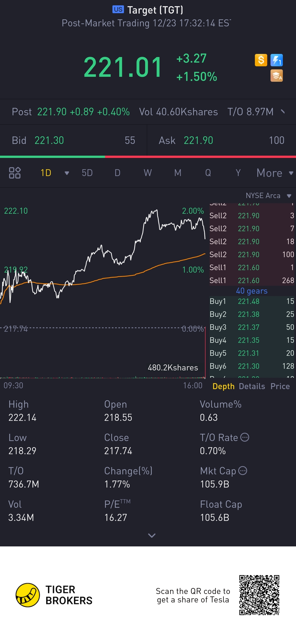
Task: Select the Buy6 221.30 order row
Action: pos(252,366)
